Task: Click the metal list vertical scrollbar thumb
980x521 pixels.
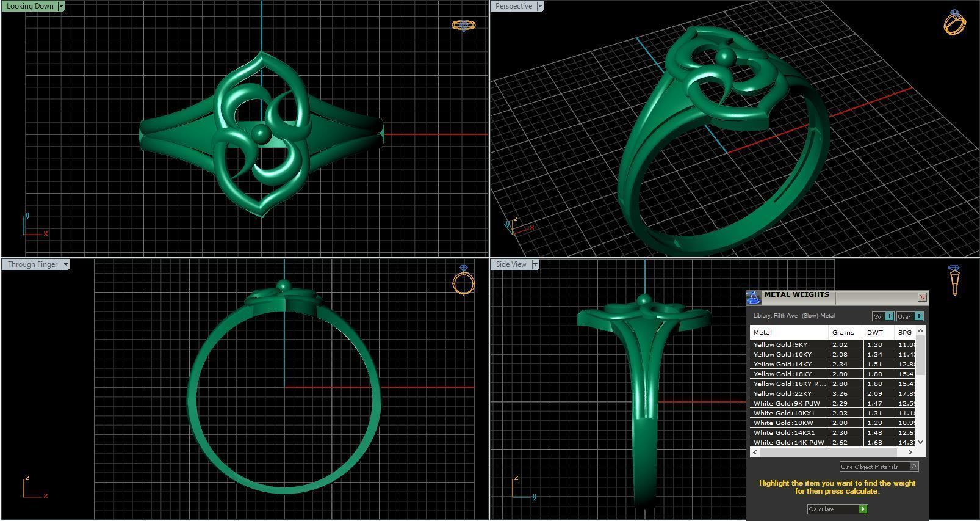Action: coord(921,354)
